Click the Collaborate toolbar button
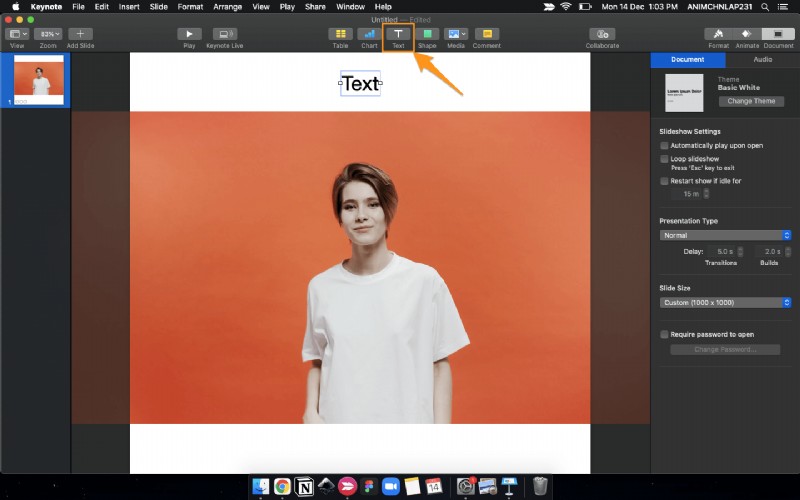Screen dimensions: 800x500 click(x=602, y=34)
